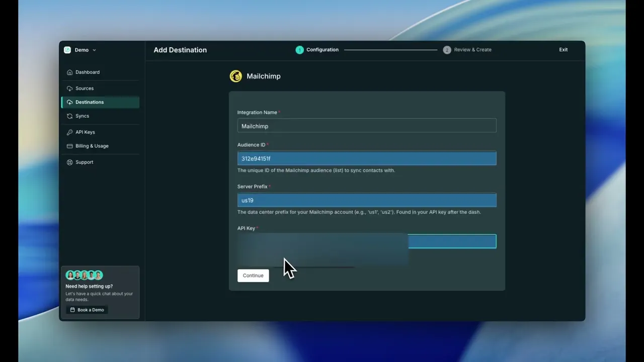
Task: Click the Destinations upload cloud icon
Action: [69, 102]
